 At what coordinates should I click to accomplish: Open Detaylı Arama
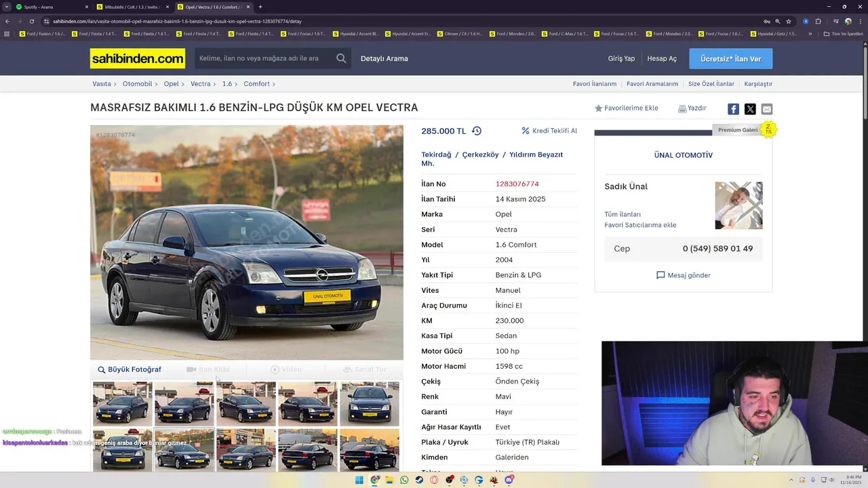384,58
